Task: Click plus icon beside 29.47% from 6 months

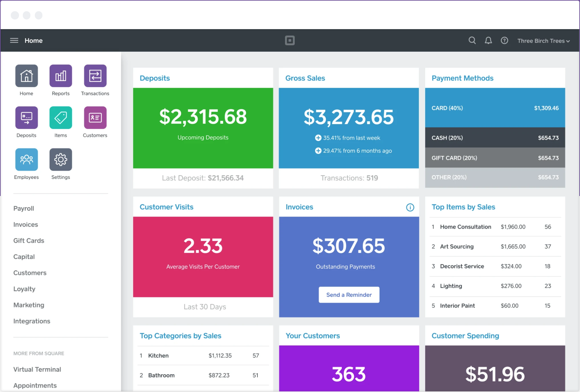Action: (x=318, y=151)
